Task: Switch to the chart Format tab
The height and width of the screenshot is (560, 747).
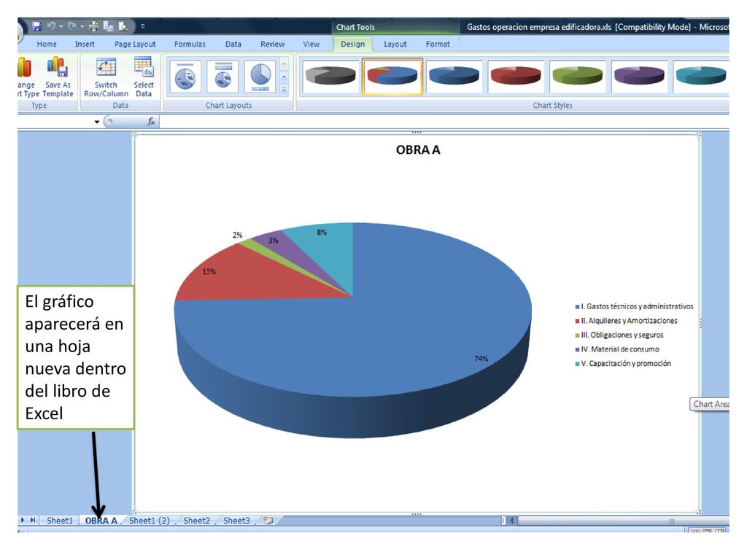Action: pos(438,44)
